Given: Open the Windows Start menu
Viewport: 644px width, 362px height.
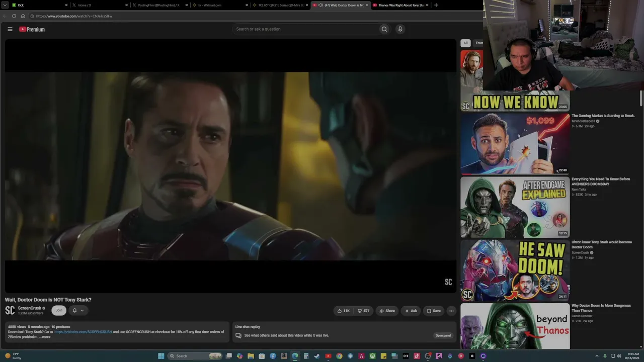Looking at the screenshot, I should tap(161, 356).
